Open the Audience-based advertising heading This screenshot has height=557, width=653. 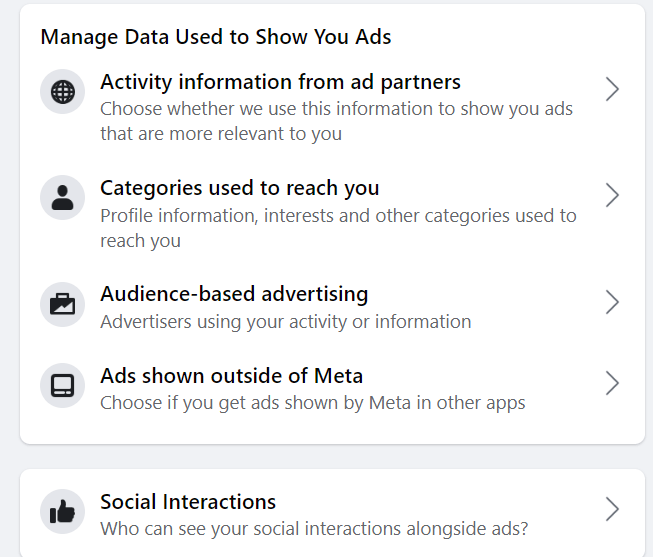pos(234,294)
